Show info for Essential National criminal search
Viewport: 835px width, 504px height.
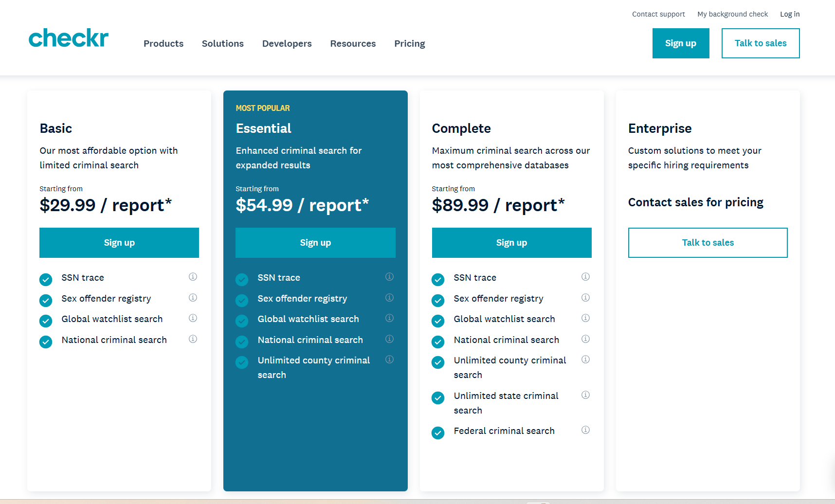390,339
